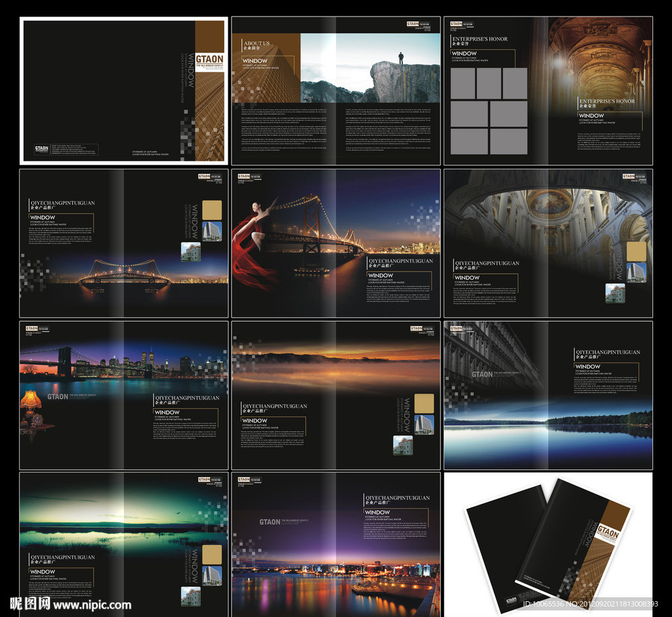Select the man standing on the cliff
Image resolution: width=672 pixels, height=617 pixels.
coord(401,58)
